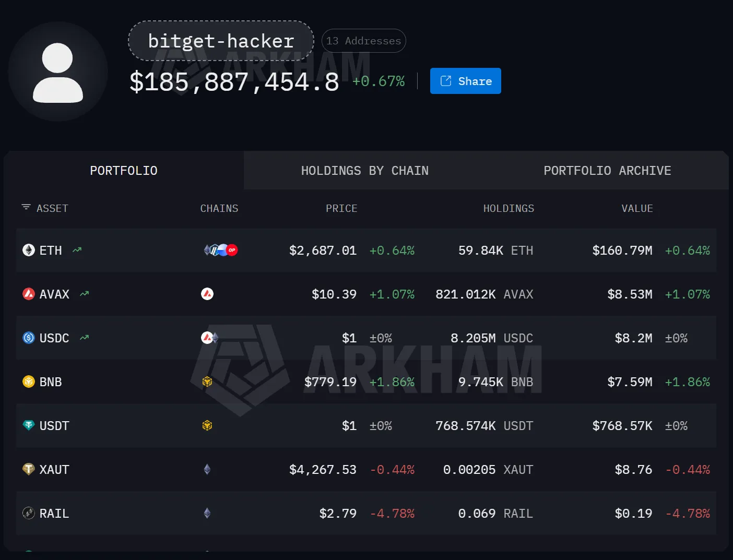
Task: Select the holdings value 59.84K ETH
Action: pos(496,251)
